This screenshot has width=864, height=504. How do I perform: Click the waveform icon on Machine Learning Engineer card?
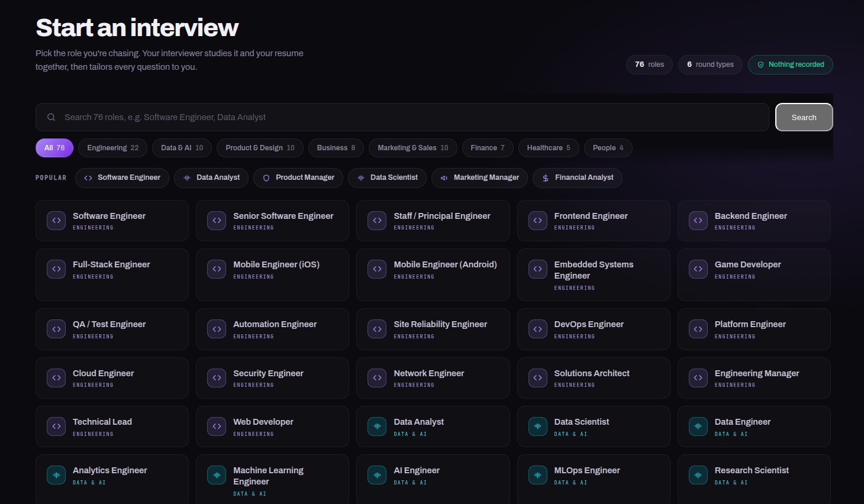pyautogui.click(x=217, y=475)
